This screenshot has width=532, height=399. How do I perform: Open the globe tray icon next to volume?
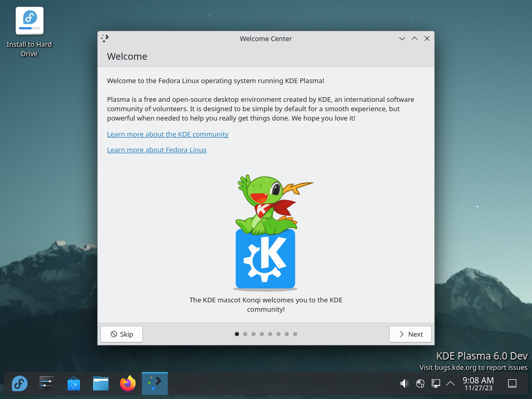coord(420,383)
